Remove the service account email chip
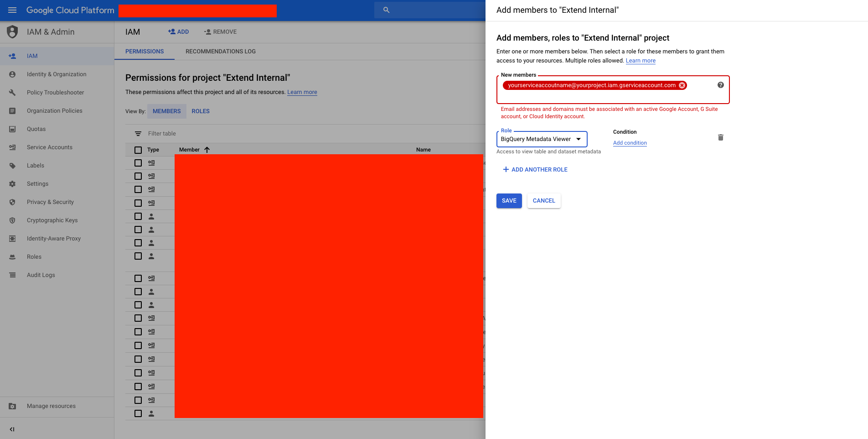Viewport: 868px width, 439px height. tap(682, 85)
